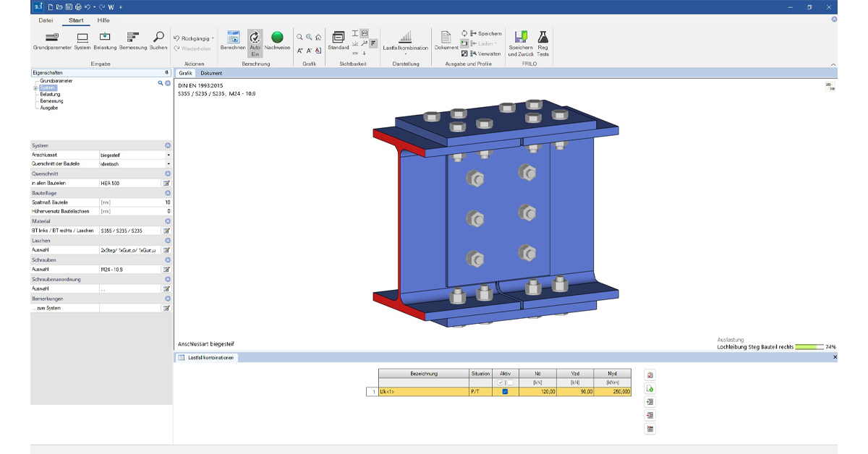Switch to the Grafik view tab
The width and height of the screenshot is (868, 454).
185,73
